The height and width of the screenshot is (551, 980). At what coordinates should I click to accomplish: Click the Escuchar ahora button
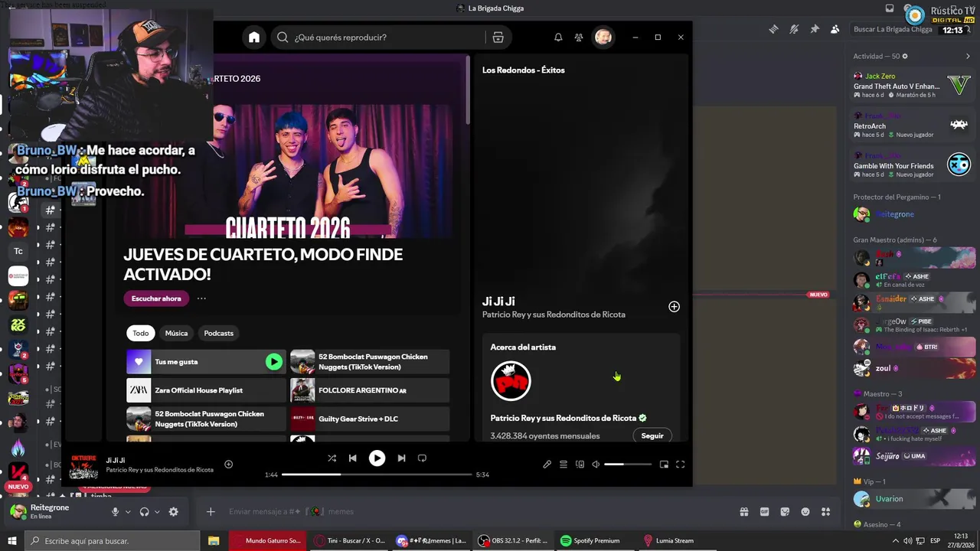click(x=156, y=298)
